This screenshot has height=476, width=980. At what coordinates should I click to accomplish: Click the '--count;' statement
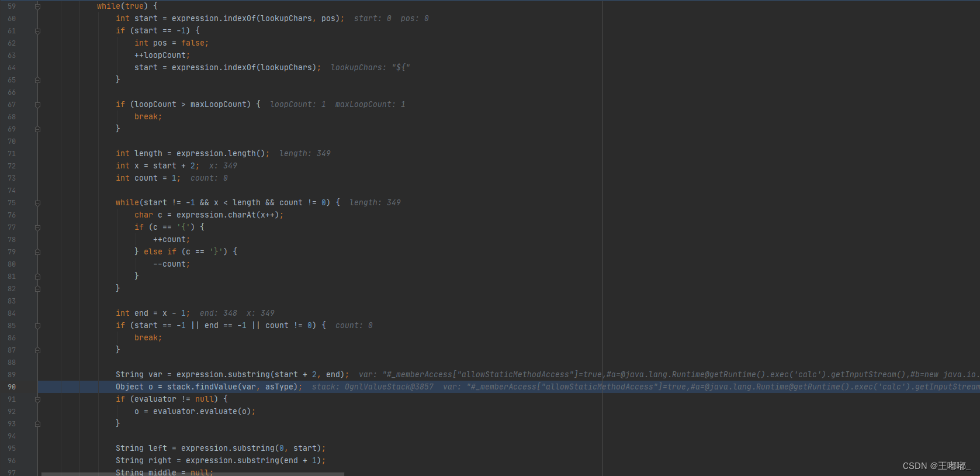[x=172, y=264]
